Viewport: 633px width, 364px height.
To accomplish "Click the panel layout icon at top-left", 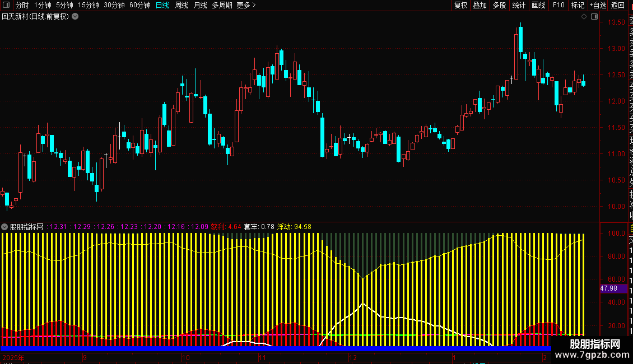I will 6,5.
